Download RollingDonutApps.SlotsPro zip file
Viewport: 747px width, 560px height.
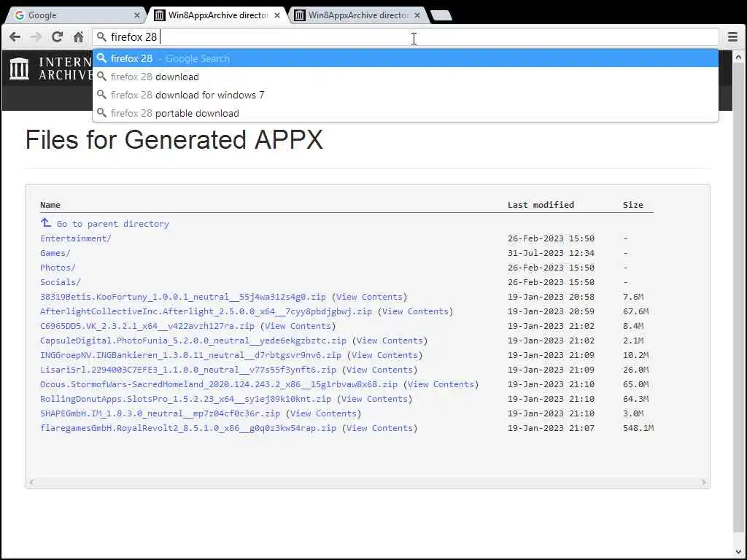pos(185,399)
